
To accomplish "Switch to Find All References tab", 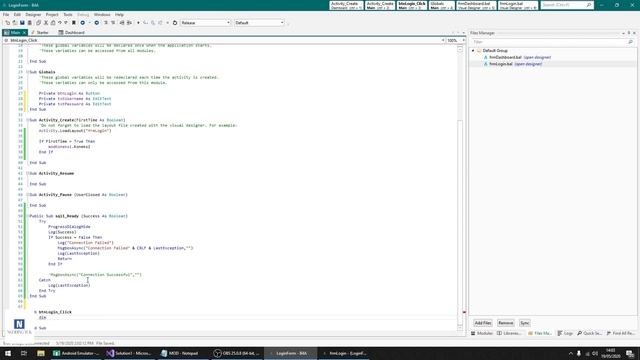I will tap(620, 333).
